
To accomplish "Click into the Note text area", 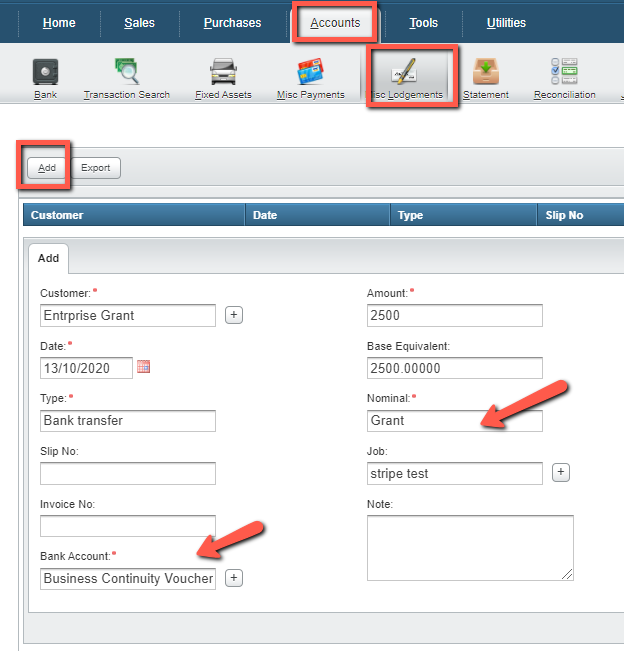I will click(470, 547).
